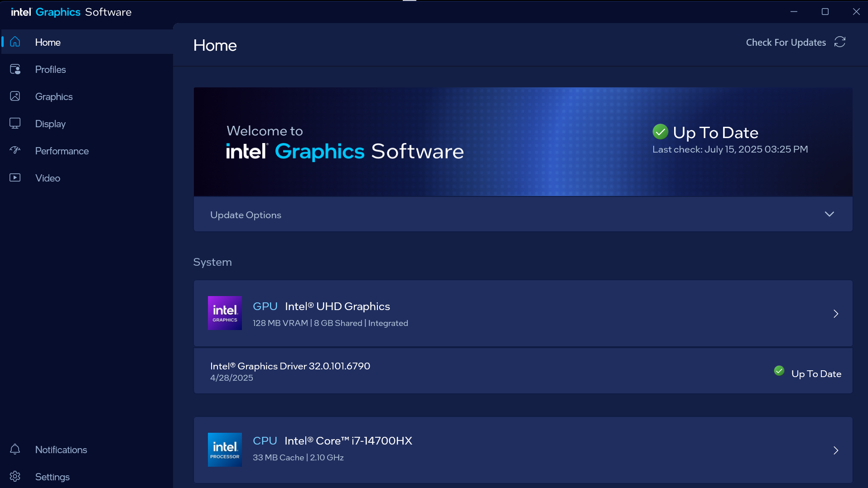
Task: Click the Intel Graphics Driver 32.0.101.6790 text
Action: pyautogui.click(x=290, y=366)
